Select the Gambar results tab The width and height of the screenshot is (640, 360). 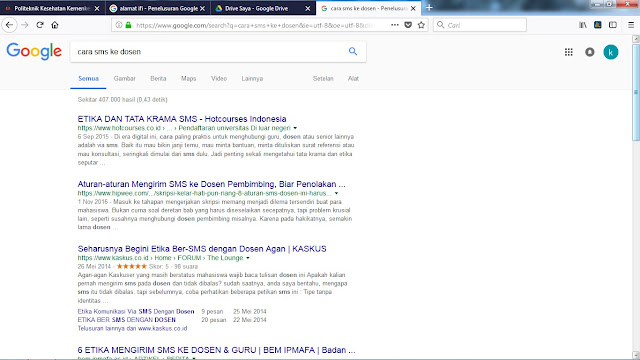tap(124, 78)
